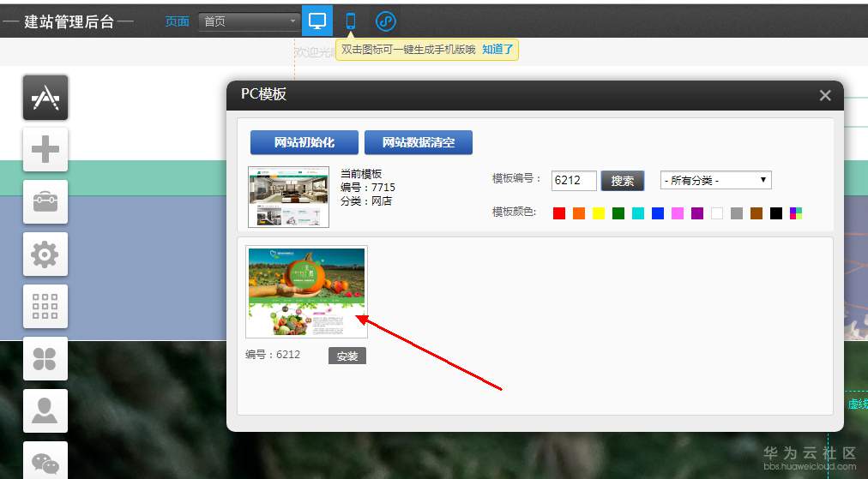Expand the 所有分类 category dropdown
868x479 pixels.
(x=716, y=180)
